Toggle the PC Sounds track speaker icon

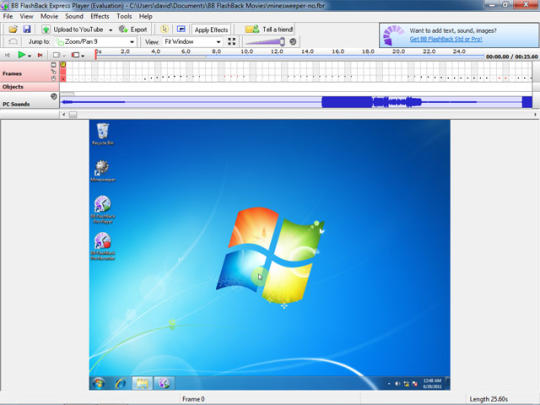tap(54, 96)
